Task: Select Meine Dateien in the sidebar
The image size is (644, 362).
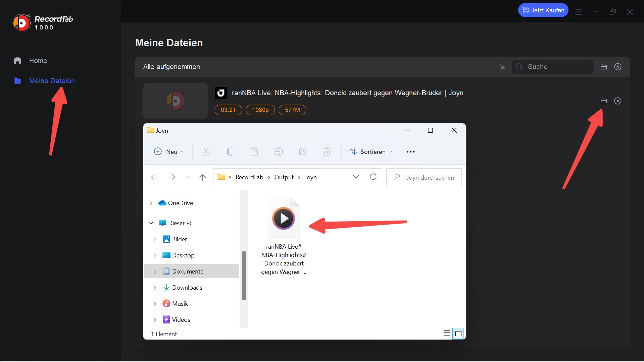Action: click(44, 81)
